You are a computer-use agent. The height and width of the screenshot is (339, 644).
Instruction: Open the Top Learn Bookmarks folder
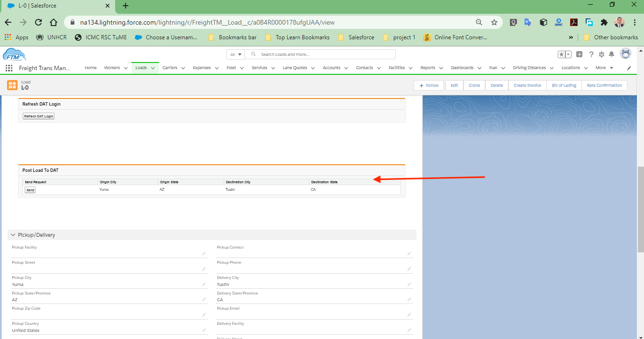click(297, 37)
